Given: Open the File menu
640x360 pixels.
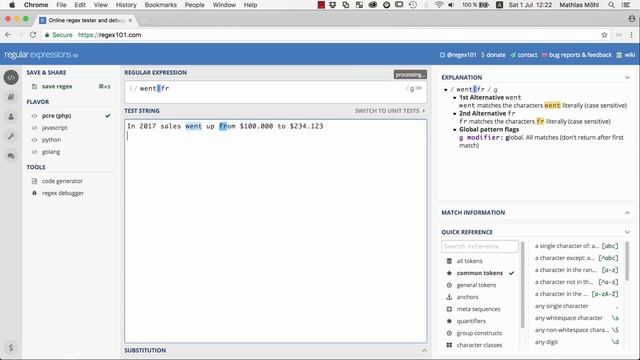Looking at the screenshot, I should coord(61,5).
